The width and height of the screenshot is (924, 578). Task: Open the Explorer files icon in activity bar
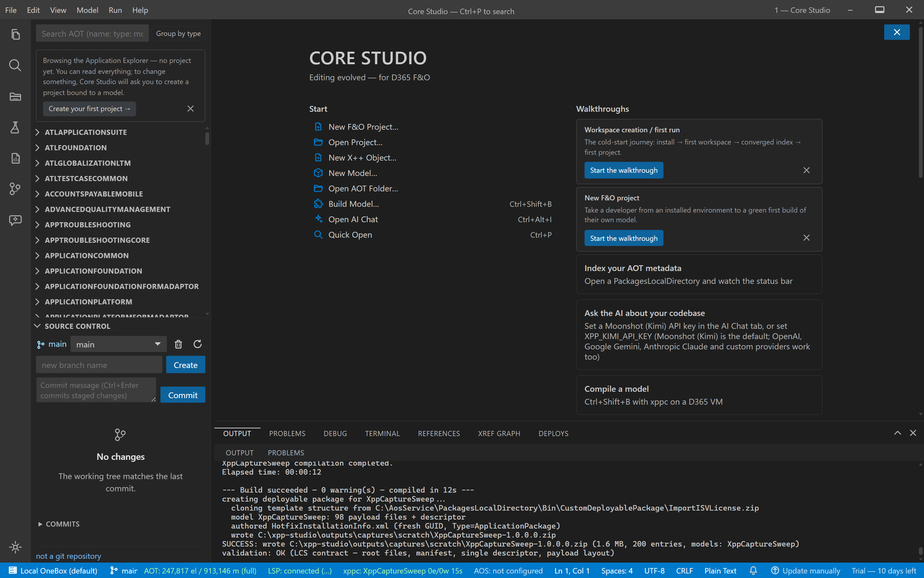[15, 34]
